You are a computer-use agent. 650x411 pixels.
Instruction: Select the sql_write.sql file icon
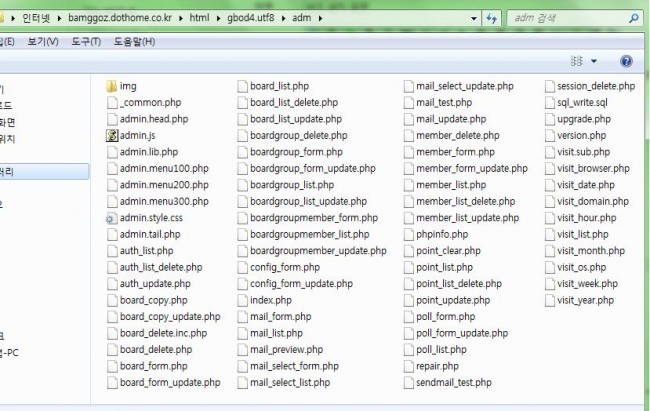[x=550, y=103]
